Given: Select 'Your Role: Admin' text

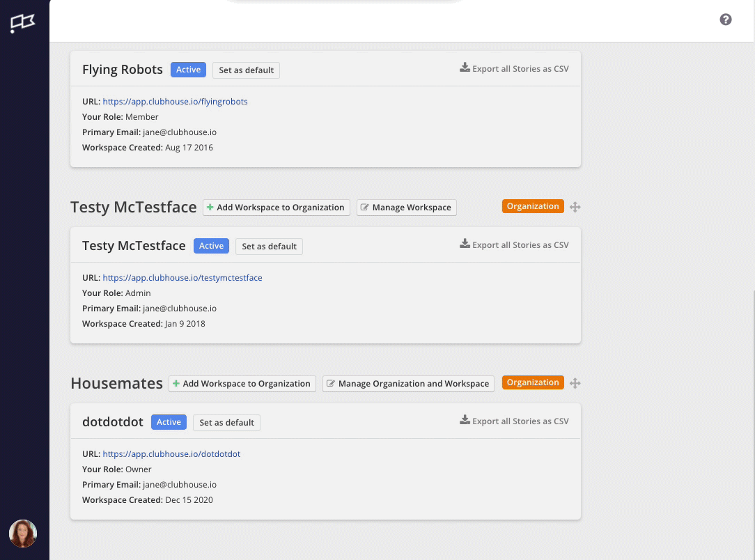Looking at the screenshot, I should coord(116,293).
